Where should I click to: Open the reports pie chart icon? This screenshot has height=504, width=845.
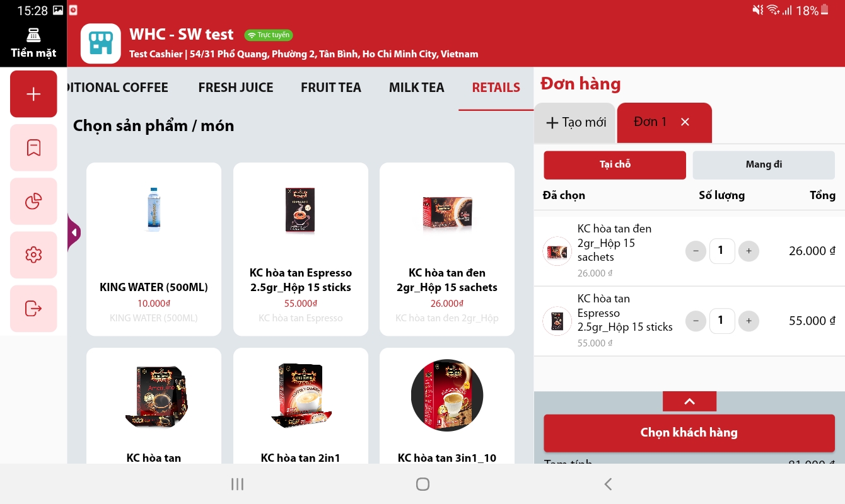coord(33,202)
